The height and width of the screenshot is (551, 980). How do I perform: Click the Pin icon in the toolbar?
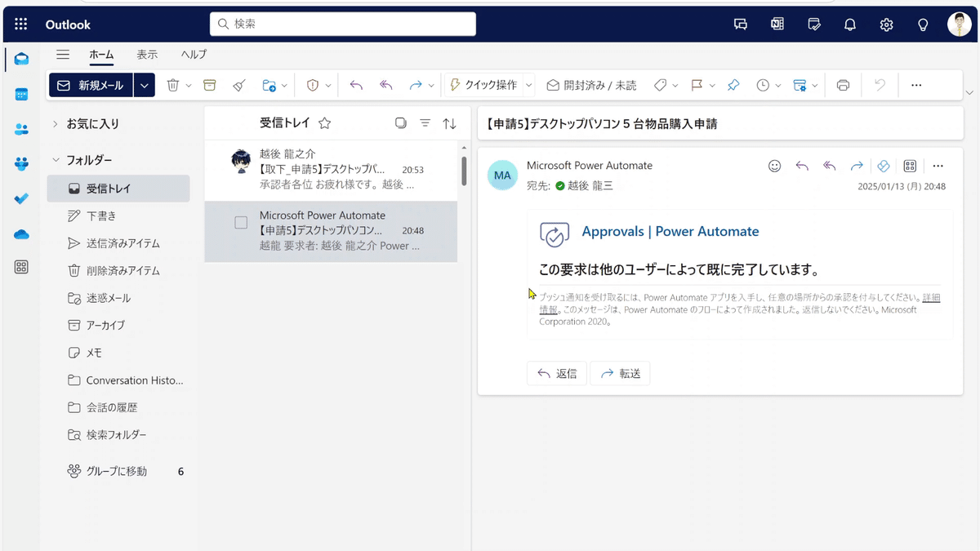pyautogui.click(x=733, y=85)
